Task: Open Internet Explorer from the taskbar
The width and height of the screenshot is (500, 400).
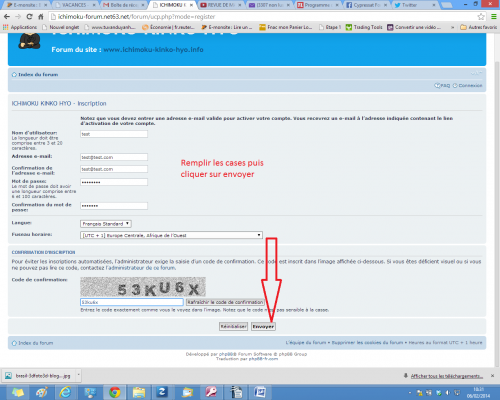Action: click(65, 392)
